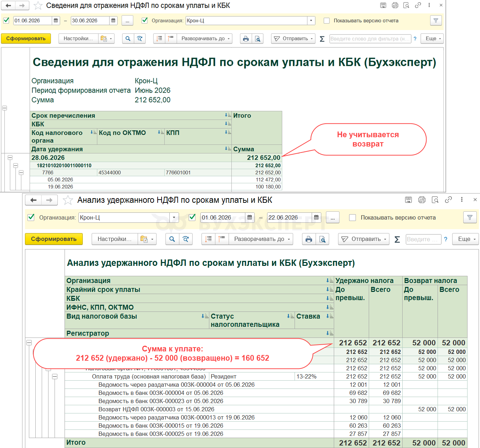This screenshot has height=448, width=480.
Task: Copy link icon in top title bar
Action: tap(418, 5)
